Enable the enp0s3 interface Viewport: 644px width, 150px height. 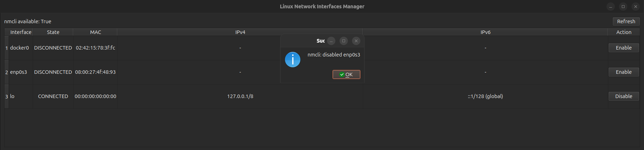coord(624,72)
